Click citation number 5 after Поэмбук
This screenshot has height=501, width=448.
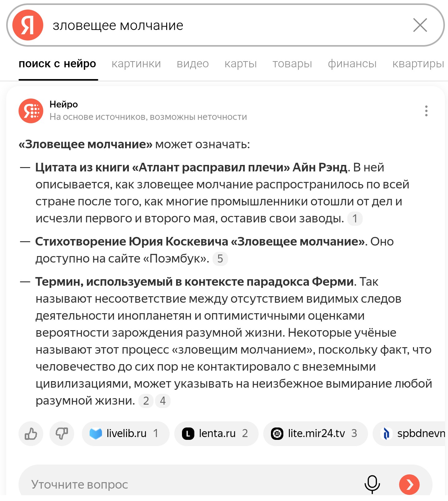point(220,259)
